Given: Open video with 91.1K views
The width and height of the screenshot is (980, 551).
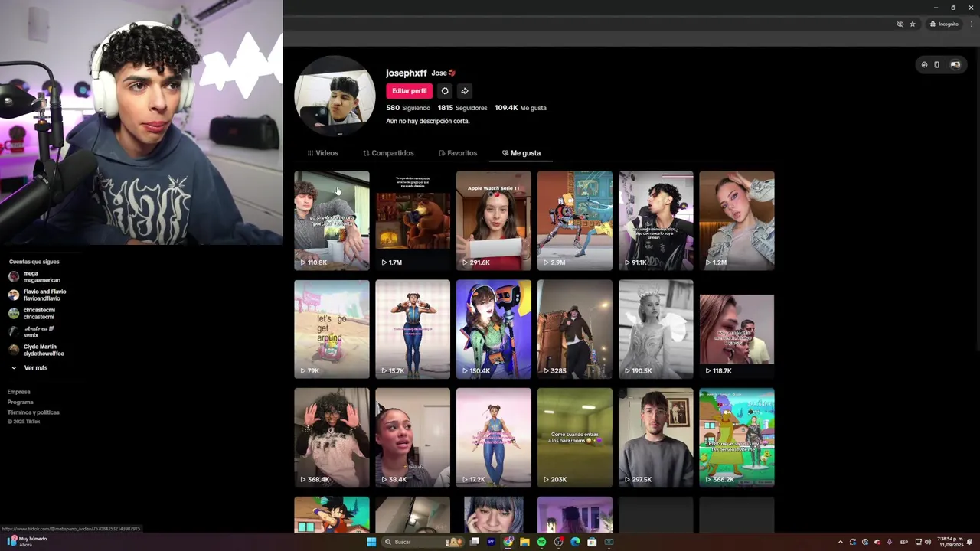Looking at the screenshot, I should [x=656, y=220].
